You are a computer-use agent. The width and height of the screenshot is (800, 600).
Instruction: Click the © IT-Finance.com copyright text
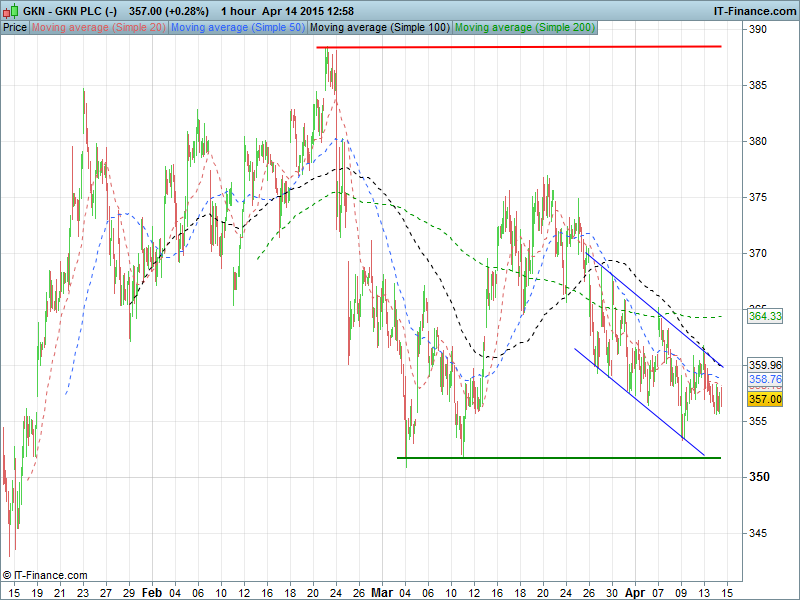pos(45,575)
